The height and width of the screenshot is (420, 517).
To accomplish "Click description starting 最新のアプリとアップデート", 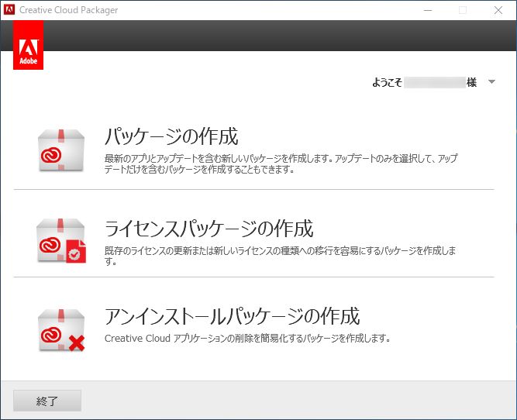I will [281, 164].
